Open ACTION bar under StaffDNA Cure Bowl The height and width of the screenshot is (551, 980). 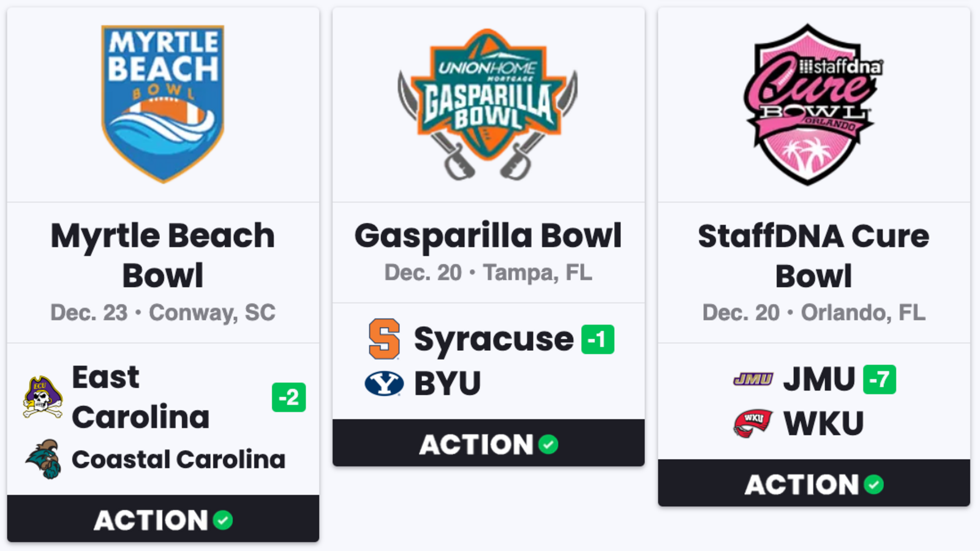pos(814,484)
